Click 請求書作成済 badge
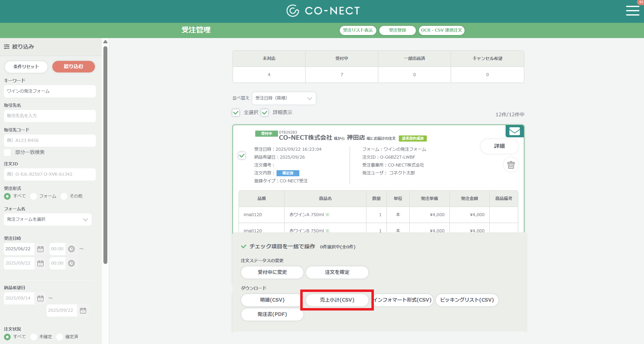The image size is (644, 344). (413, 139)
